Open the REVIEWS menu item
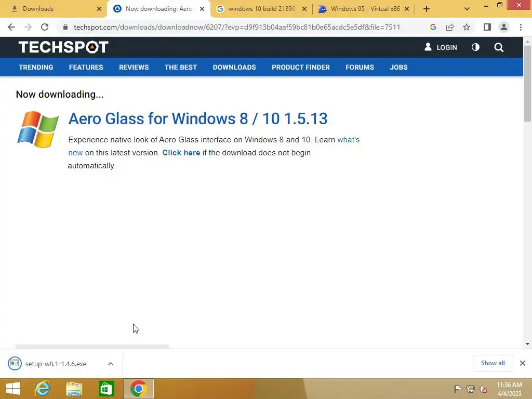 134,67
